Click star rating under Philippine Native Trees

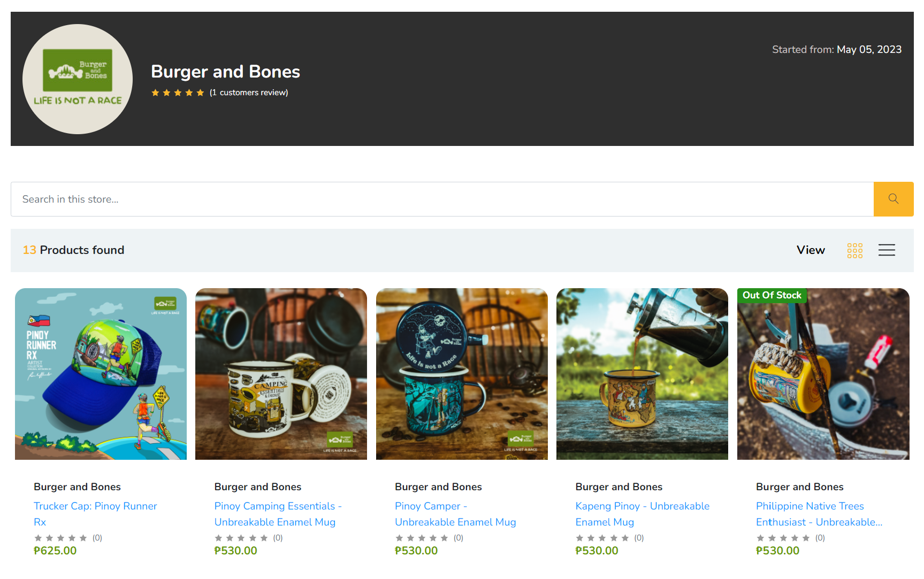click(783, 538)
